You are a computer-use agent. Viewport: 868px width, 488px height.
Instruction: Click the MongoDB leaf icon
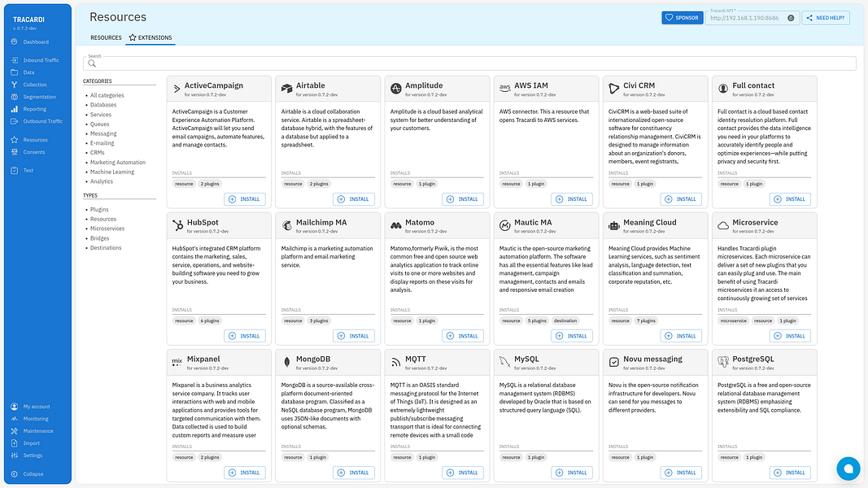click(x=286, y=362)
